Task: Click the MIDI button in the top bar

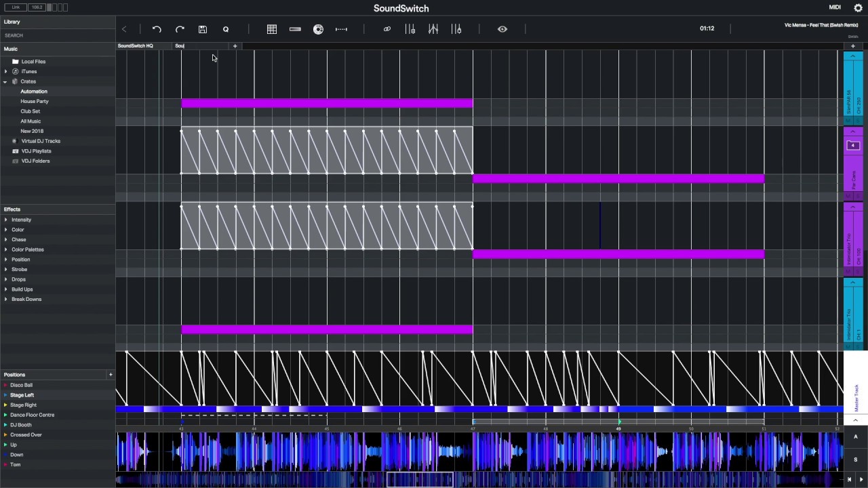Action: [835, 7]
